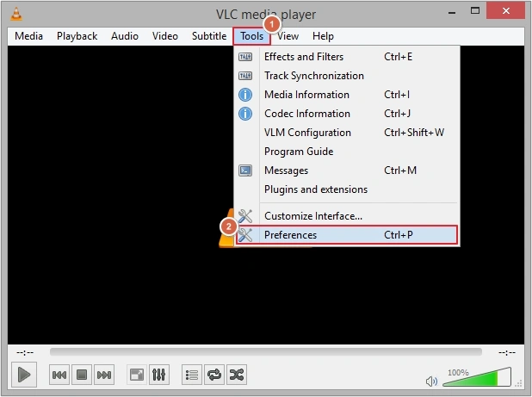The height and width of the screenshot is (397, 532).
Task: Click the Media Information info icon
Action: tap(245, 95)
